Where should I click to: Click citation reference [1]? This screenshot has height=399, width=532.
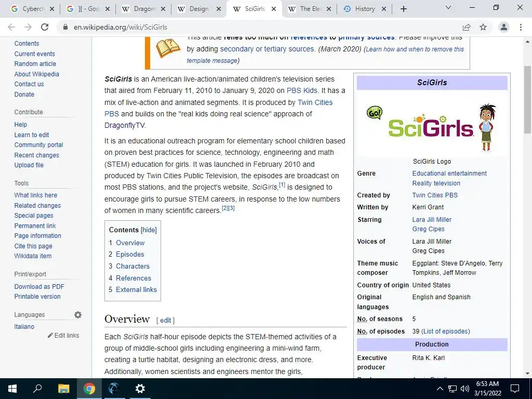[282, 185]
